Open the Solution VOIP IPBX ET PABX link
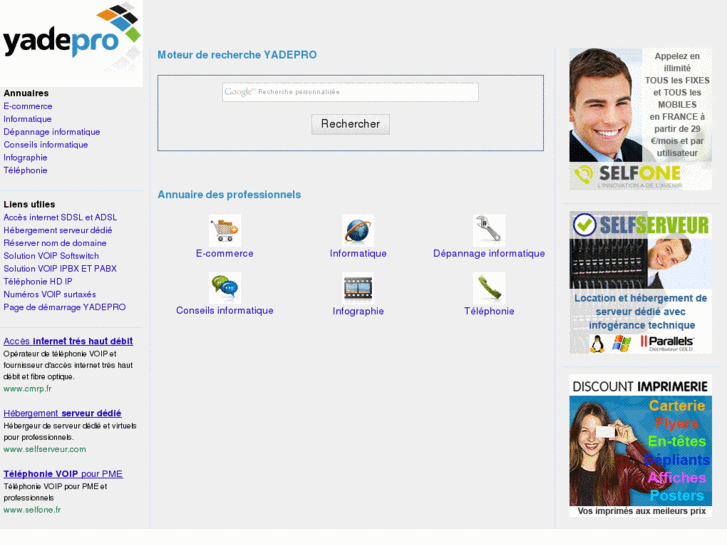The width and height of the screenshot is (727, 545). pos(60,269)
